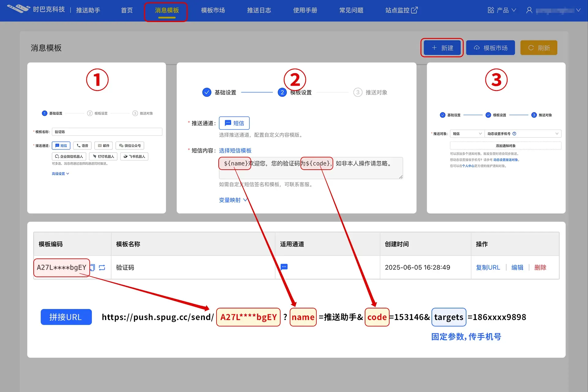Click the 推送对象 step 3 indicator in panel 2
Image resolution: width=588 pixels, height=392 pixels.
[x=370, y=92]
